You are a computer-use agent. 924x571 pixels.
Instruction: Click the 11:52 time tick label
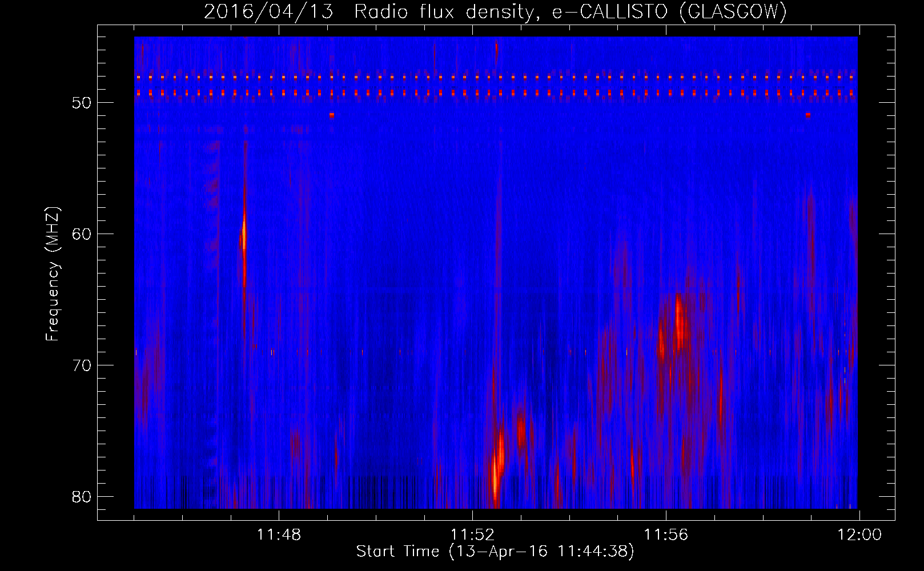point(472,535)
